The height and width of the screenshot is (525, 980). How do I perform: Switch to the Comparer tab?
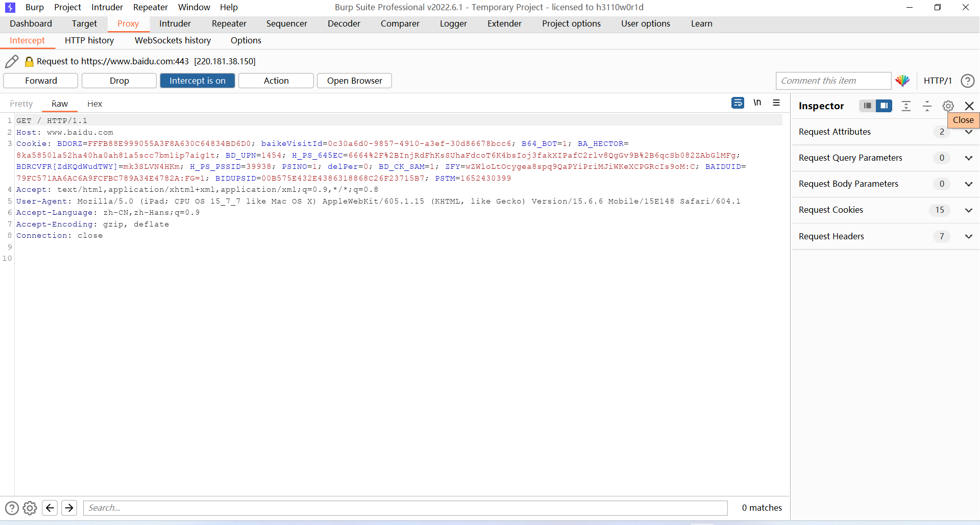400,23
